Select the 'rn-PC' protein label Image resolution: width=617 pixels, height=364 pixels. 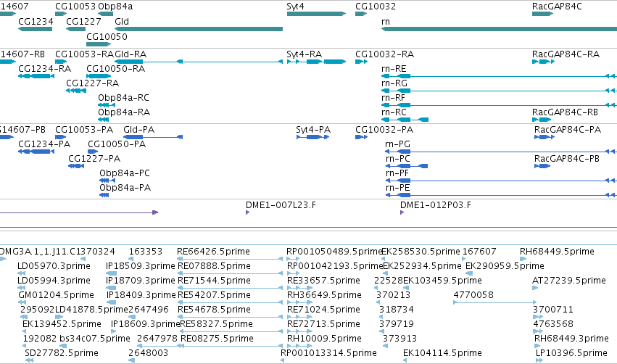[398, 159]
